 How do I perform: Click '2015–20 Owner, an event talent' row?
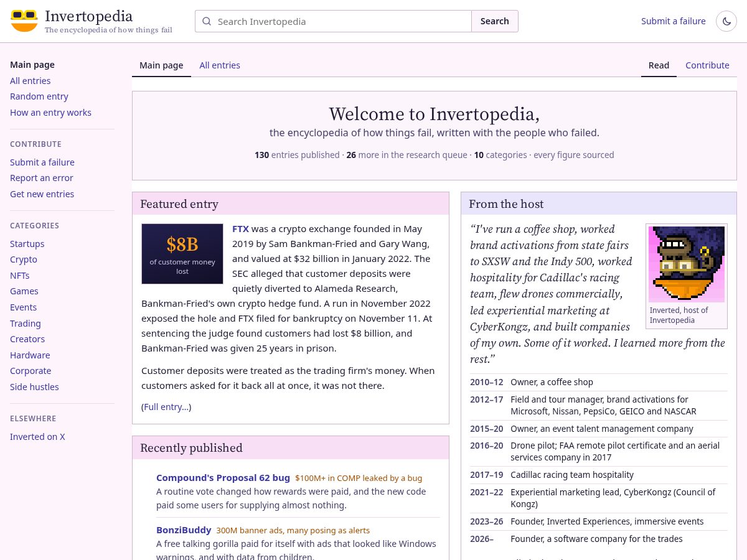[599, 429]
